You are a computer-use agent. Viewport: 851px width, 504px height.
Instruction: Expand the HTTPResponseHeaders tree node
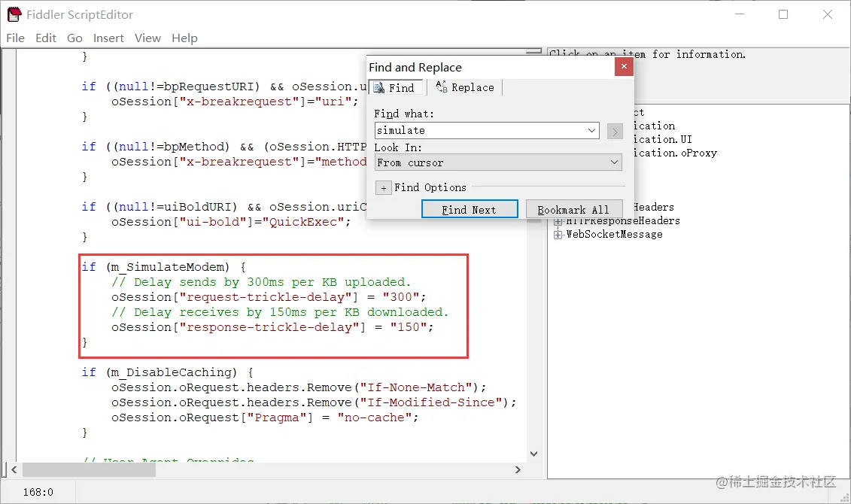(558, 221)
